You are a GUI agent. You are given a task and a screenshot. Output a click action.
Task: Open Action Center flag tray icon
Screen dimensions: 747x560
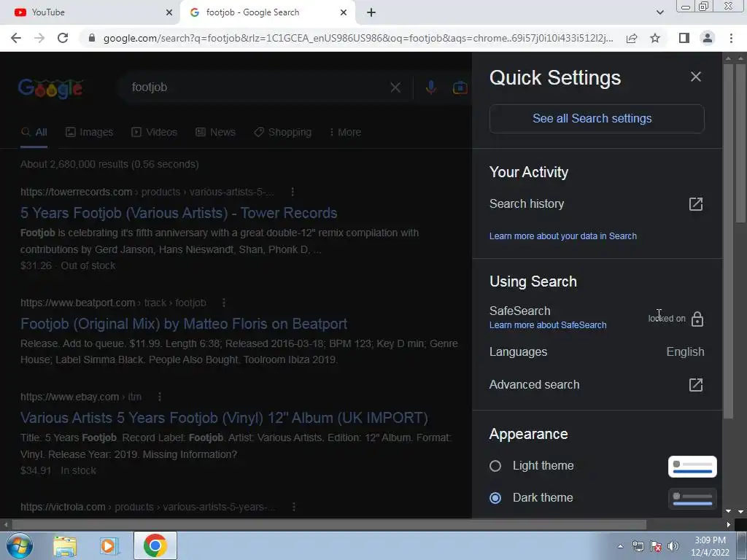656,546
